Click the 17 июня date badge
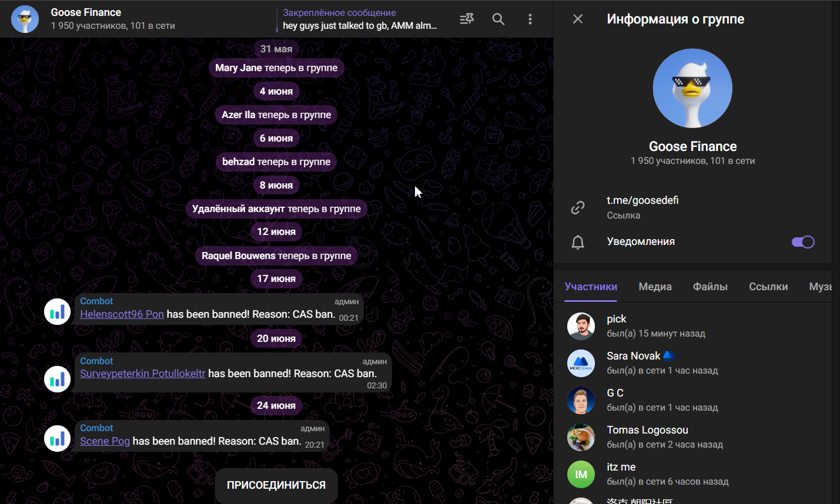This screenshot has height=504, width=840. coord(276,278)
